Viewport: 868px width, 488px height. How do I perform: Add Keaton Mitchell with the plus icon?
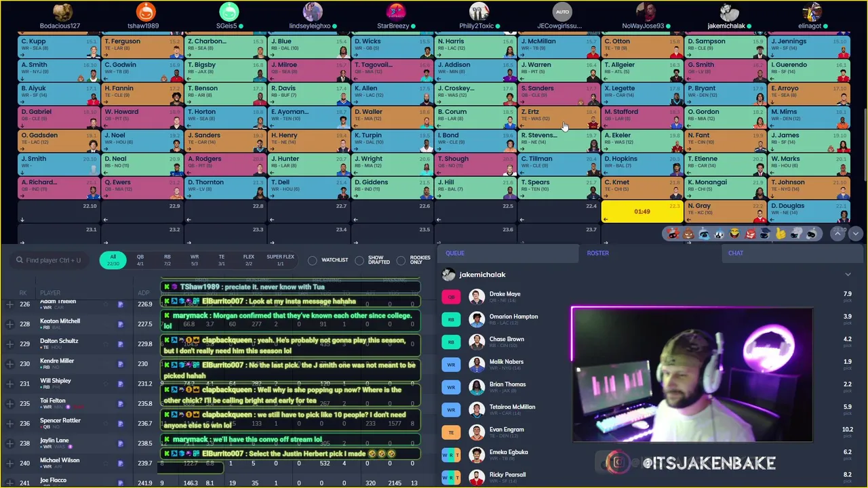[9, 325]
